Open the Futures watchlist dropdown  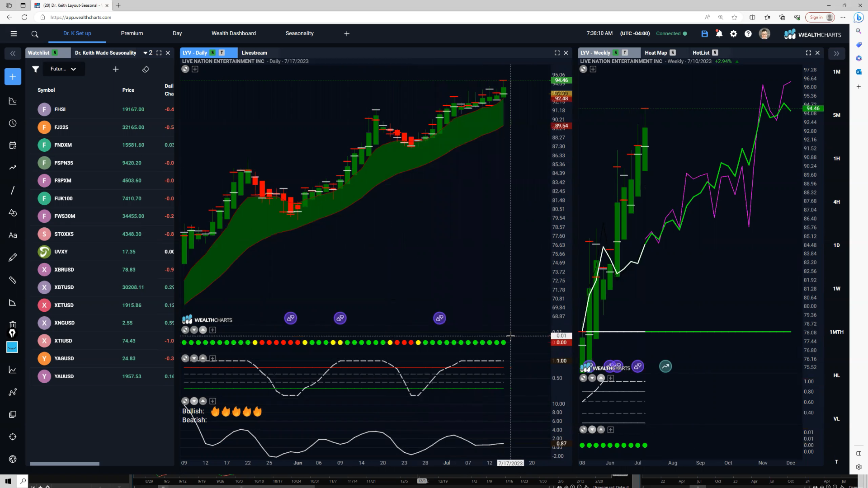point(64,69)
